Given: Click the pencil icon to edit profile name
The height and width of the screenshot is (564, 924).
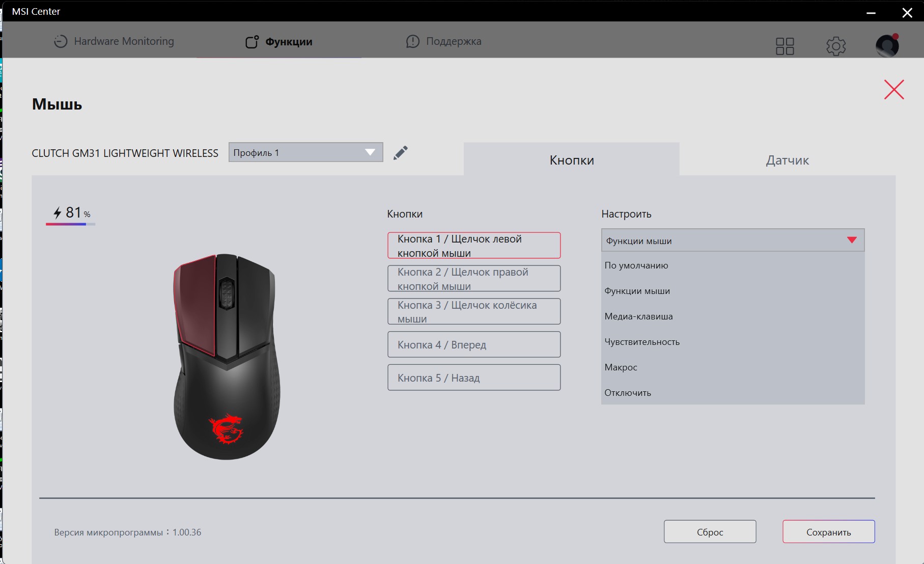Looking at the screenshot, I should (401, 153).
